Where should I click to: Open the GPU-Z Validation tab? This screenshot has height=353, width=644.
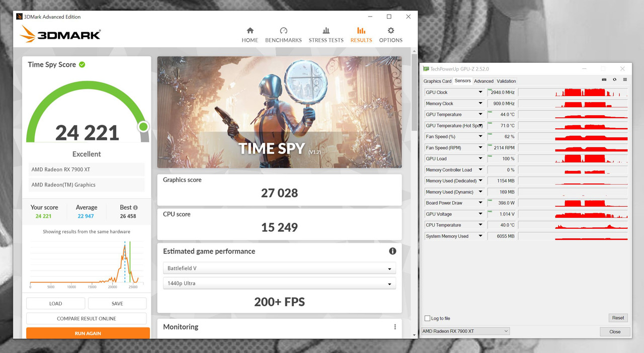[506, 81]
